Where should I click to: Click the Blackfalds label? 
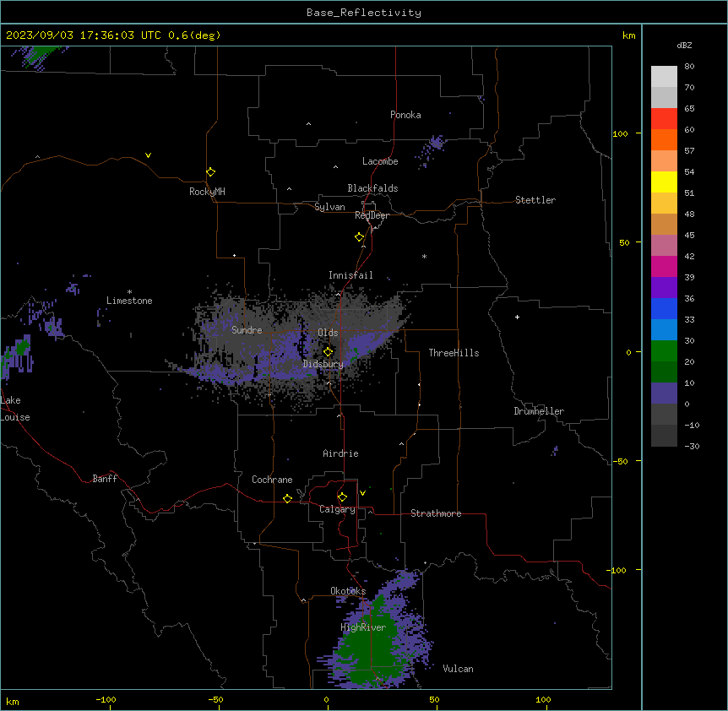(x=372, y=188)
